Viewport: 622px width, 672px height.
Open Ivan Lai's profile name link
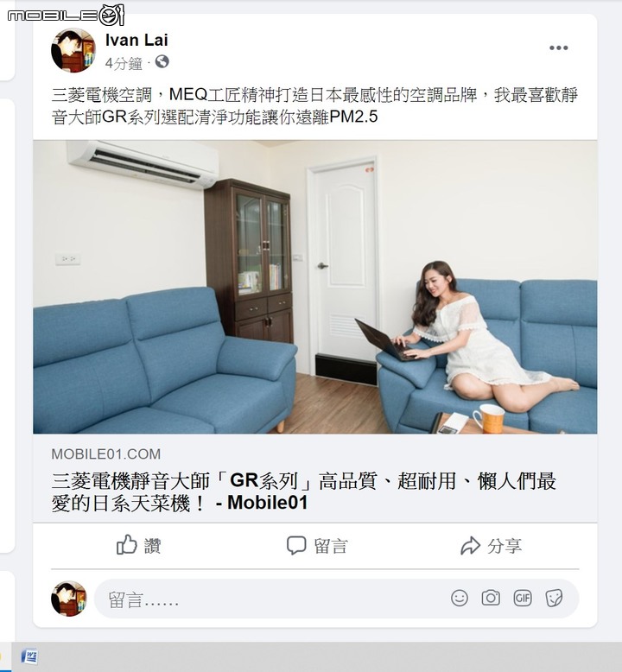tap(136, 40)
